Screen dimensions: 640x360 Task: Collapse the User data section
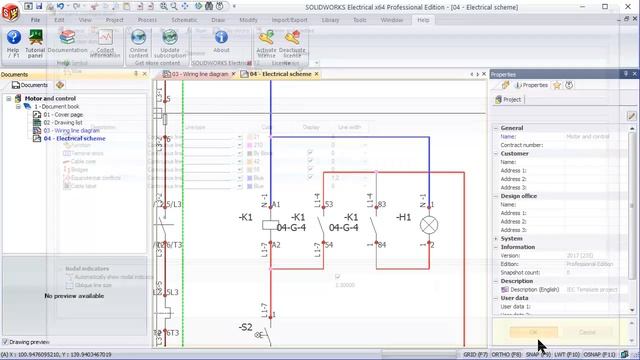click(x=496, y=298)
